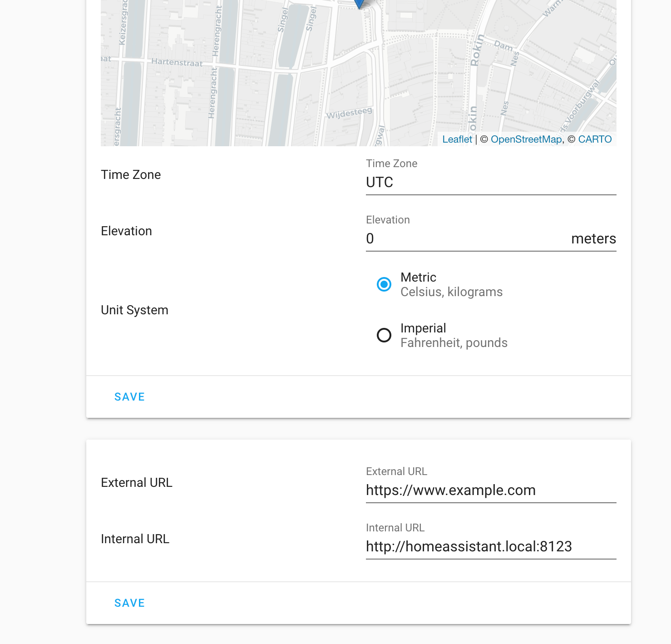
Task: Open the CARTO attribution link
Action: 595,139
